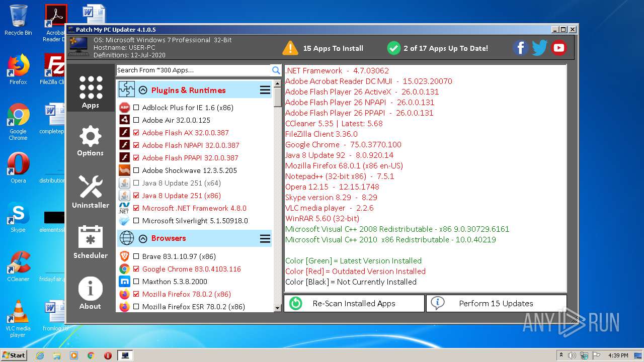Uncheck Microsoft .NET Framework 4.8.0
644x362 pixels.
coord(136,208)
